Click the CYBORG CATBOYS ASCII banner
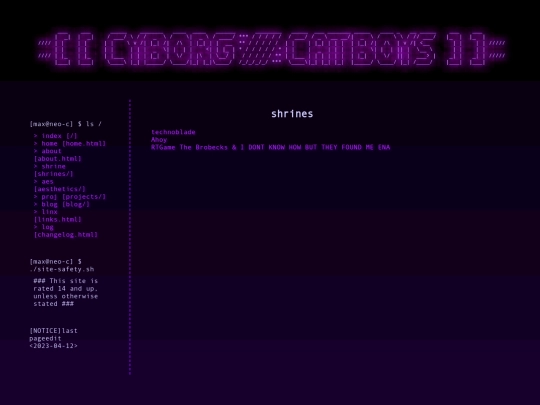This screenshot has width=540, height=405. click(271, 49)
